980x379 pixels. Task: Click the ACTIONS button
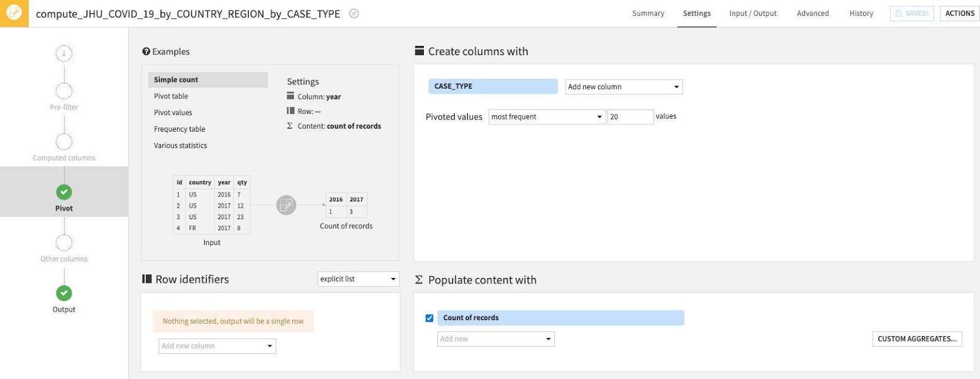[959, 13]
